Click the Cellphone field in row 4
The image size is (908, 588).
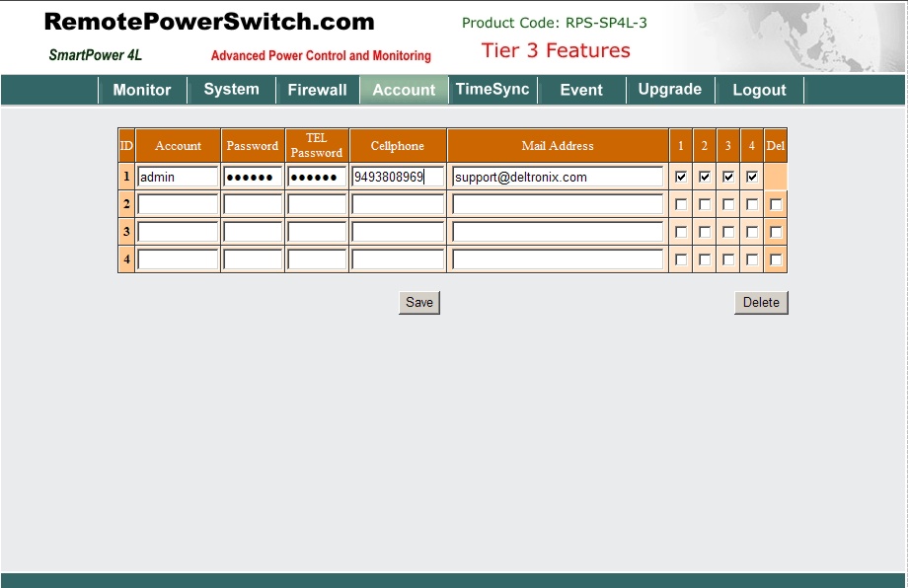(398, 259)
